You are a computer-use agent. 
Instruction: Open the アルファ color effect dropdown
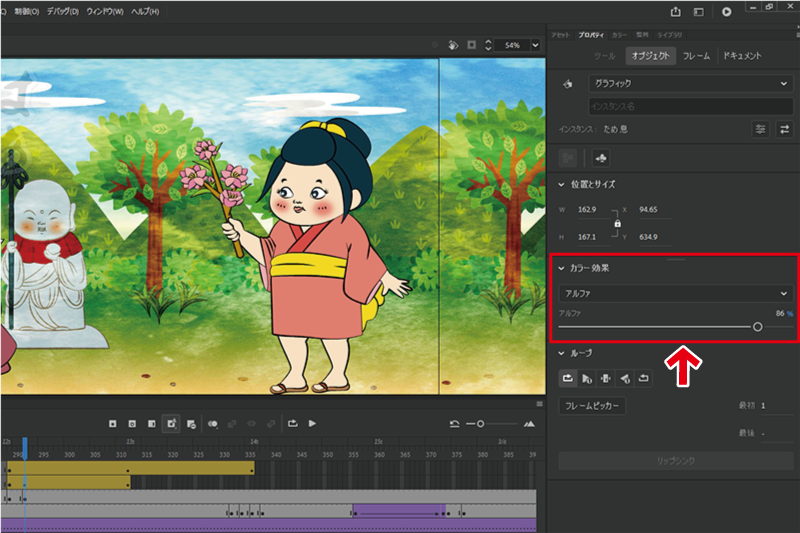(x=676, y=293)
